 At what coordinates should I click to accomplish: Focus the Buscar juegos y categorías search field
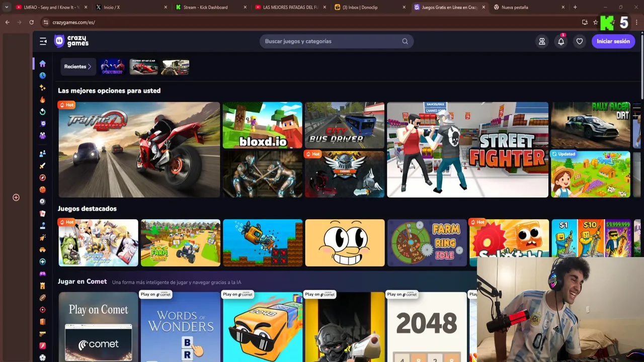click(337, 41)
